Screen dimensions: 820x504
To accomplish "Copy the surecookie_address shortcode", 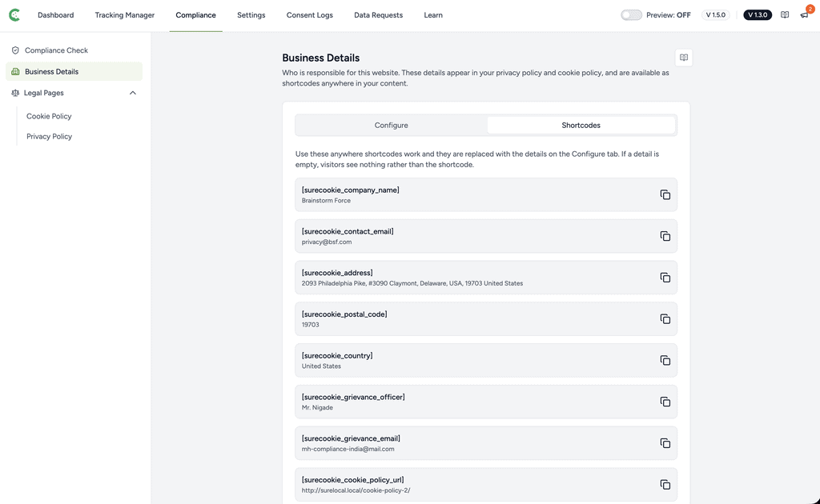I will 665,278.
